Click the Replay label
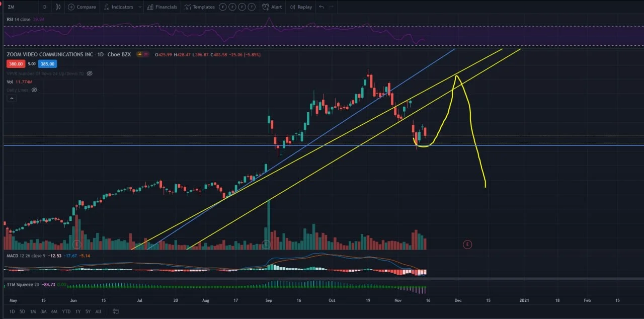 305,7
